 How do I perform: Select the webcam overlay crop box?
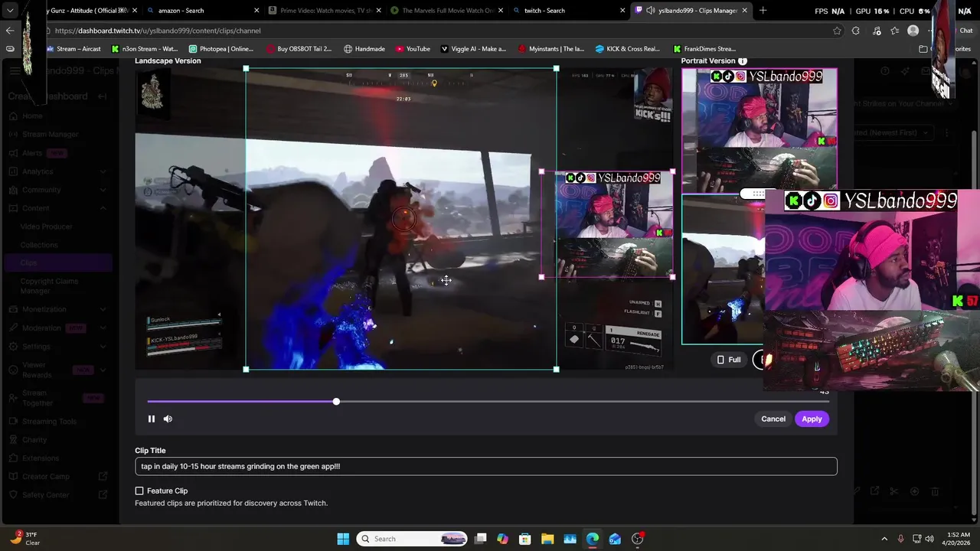(607, 224)
